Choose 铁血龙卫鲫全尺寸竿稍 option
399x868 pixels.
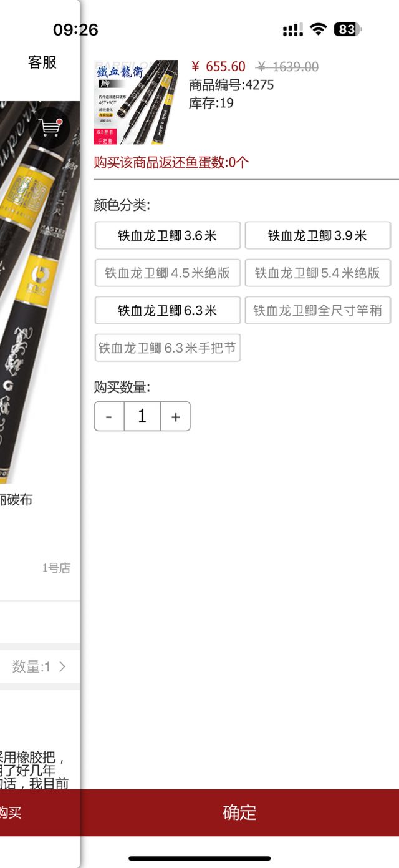coord(317,310)
